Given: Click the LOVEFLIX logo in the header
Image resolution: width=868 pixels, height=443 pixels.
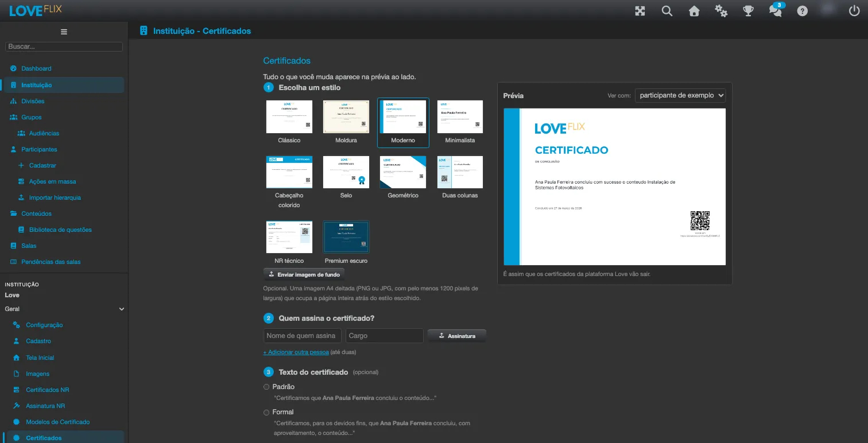Looking at the screenshot, I should click(36, 10).
